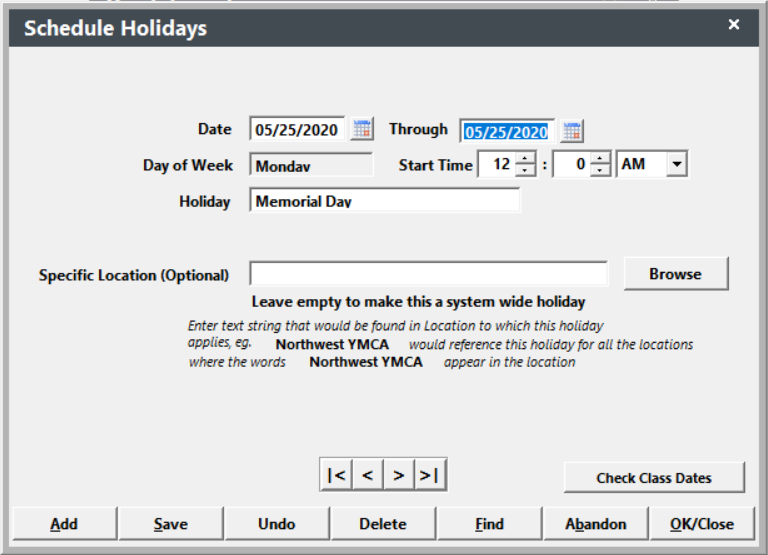
Task: Increase the Start Time hour value
Action: pos(526,159)
